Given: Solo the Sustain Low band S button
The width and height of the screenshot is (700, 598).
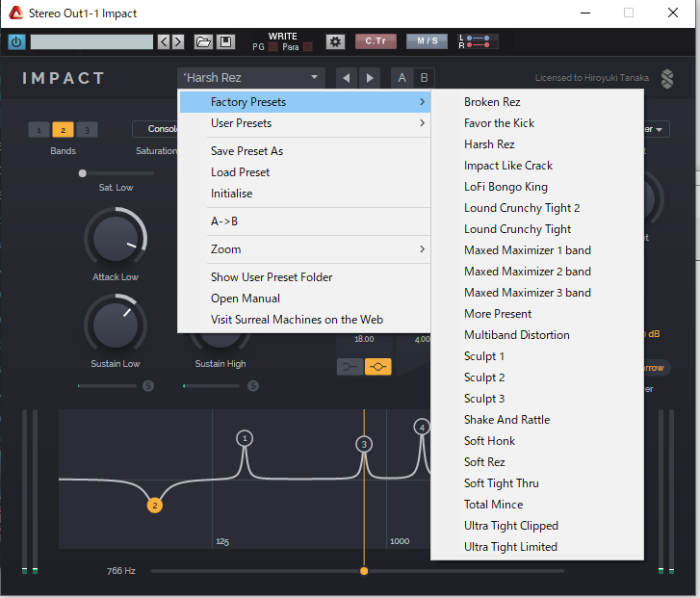Looking at the screenshot, I should point(148,386).
